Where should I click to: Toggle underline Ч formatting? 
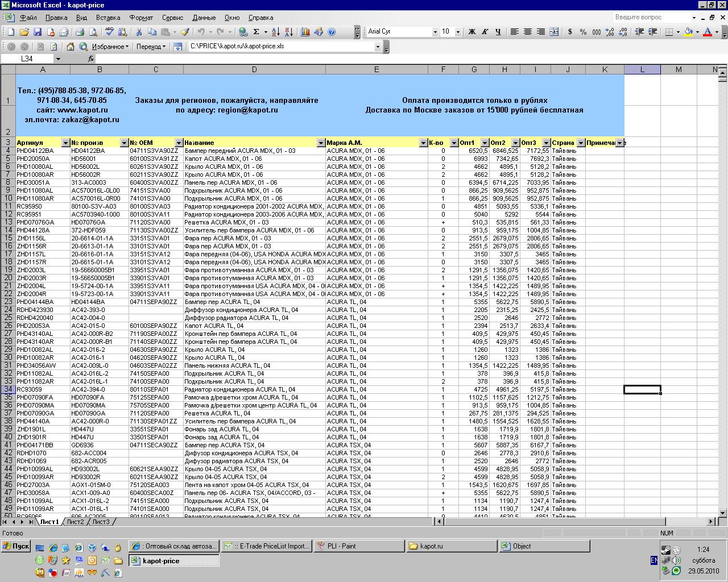click(x=498, y=32)
